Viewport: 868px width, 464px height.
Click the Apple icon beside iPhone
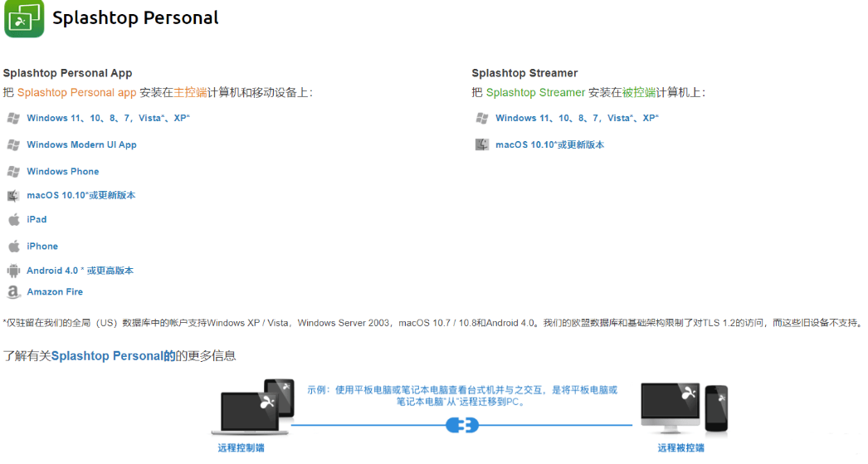(13, 247)
